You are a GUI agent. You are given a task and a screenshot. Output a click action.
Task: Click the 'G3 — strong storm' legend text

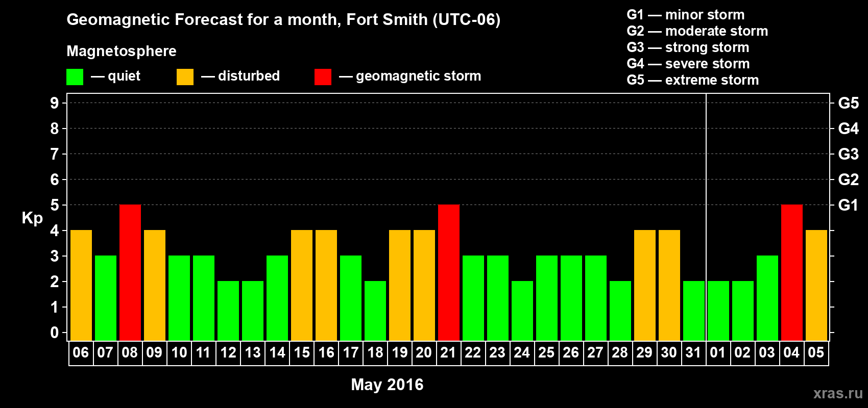pyautogui.click(x=688, y=47)
